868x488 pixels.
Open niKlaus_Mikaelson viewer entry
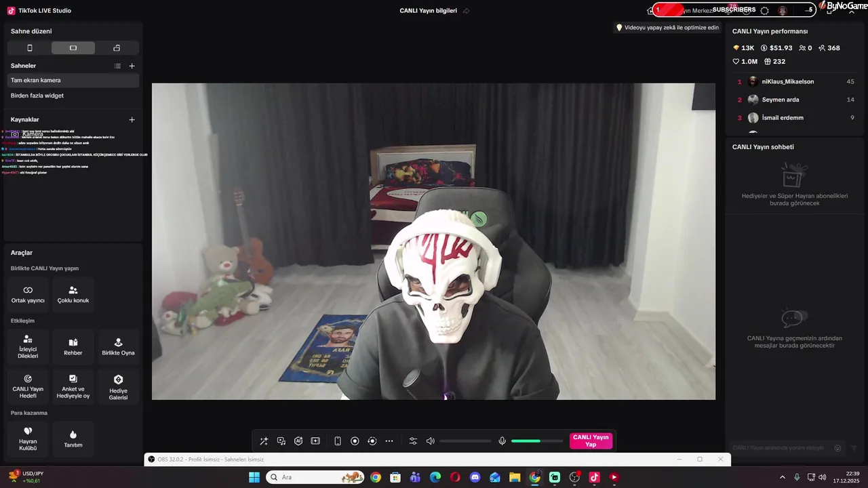click(795, 81)
